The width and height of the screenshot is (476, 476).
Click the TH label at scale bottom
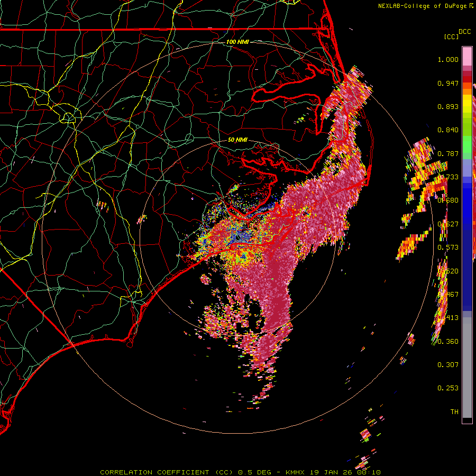454,411
